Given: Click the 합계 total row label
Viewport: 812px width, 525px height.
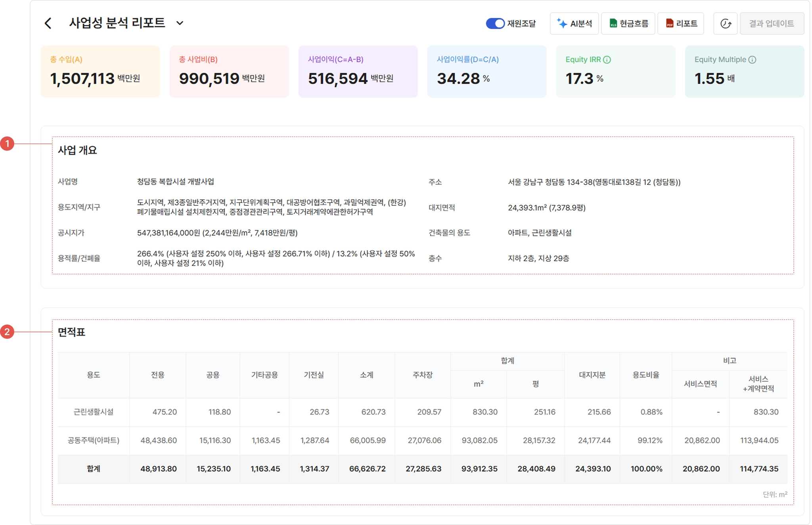Looking at the screenshot, I should [94, 469].
